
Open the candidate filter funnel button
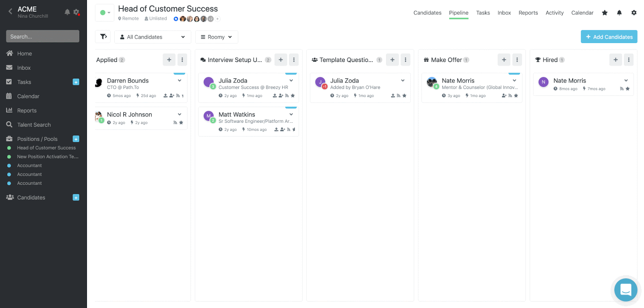point(103,37)
